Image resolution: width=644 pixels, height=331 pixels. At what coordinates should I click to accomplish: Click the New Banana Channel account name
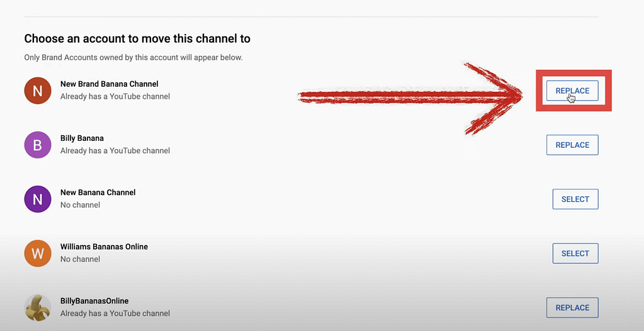[x=98, y=193]
